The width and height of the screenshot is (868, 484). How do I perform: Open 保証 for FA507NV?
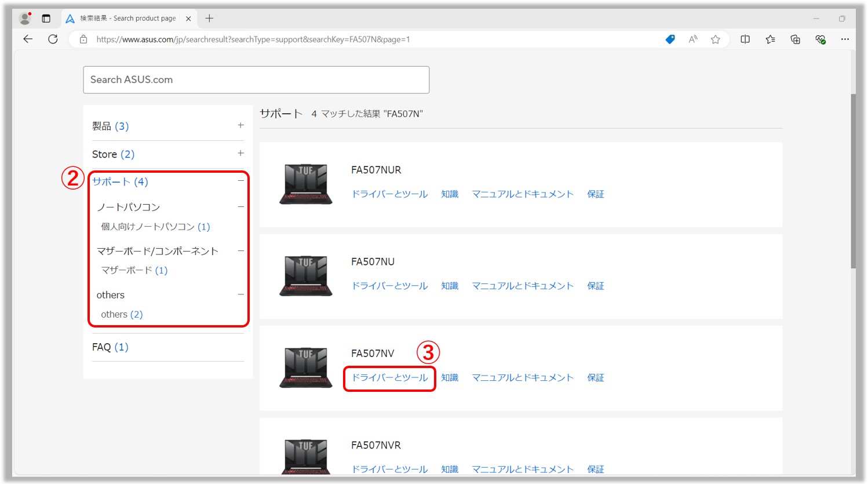[x=596, y=378]
